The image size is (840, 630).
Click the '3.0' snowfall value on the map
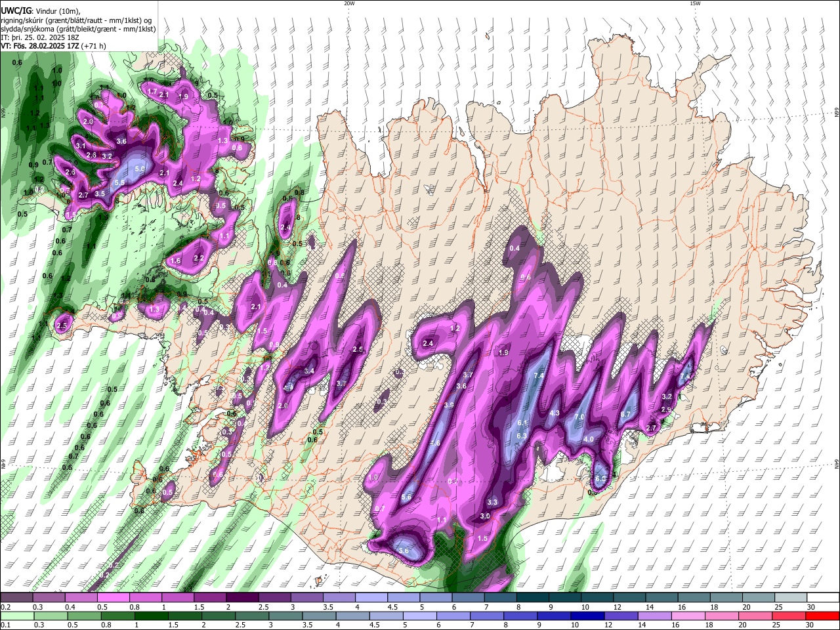(485, 516)
